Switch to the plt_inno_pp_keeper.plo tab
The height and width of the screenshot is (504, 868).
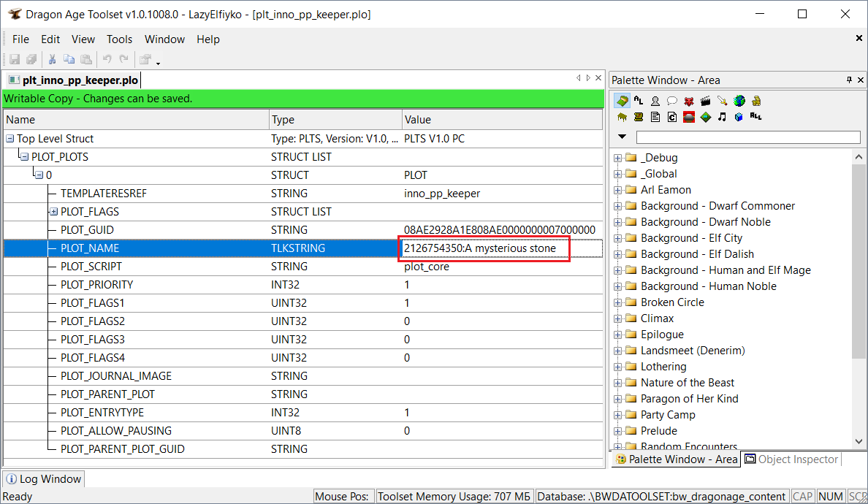(72, 80)
